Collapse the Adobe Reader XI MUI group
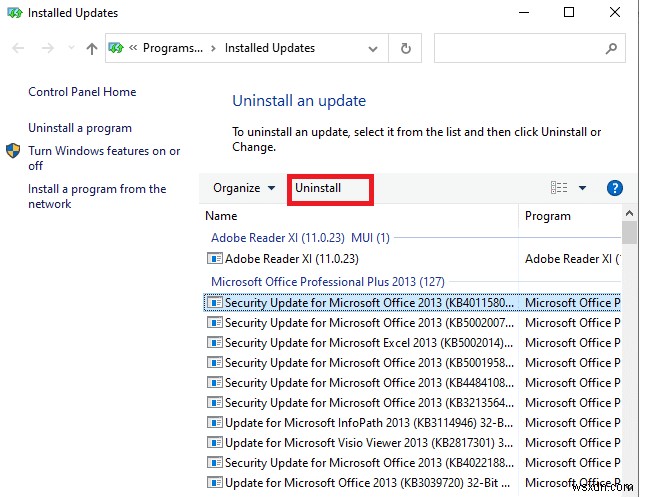This screenshot has width=645, height=497. (x=300, y=237)
